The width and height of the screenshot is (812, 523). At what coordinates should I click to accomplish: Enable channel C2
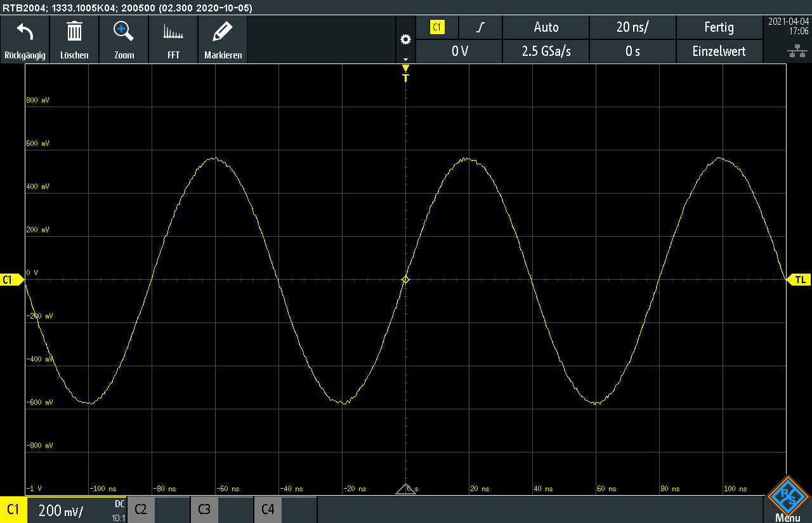pyautogui.click(x=141, y=509)
